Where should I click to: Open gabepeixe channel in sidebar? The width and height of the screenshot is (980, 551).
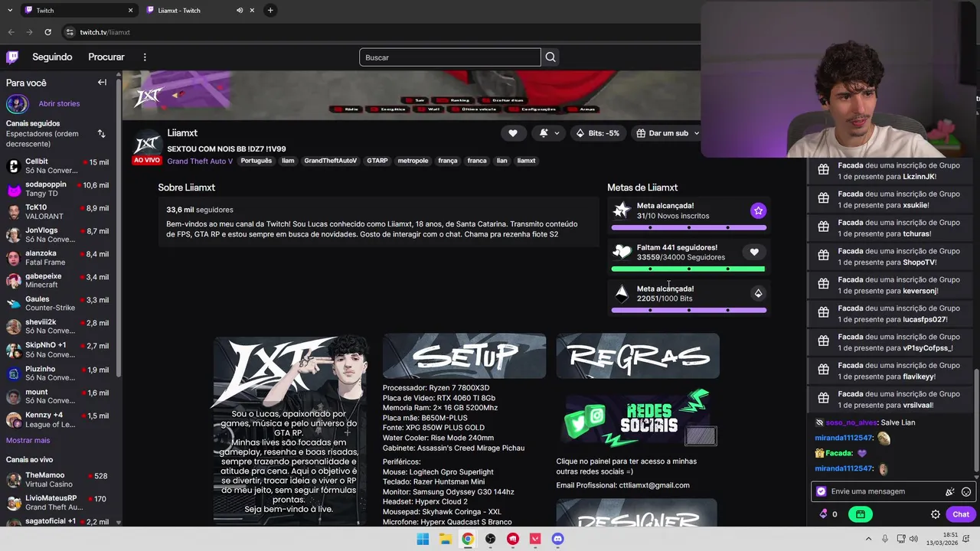(60, 281)
